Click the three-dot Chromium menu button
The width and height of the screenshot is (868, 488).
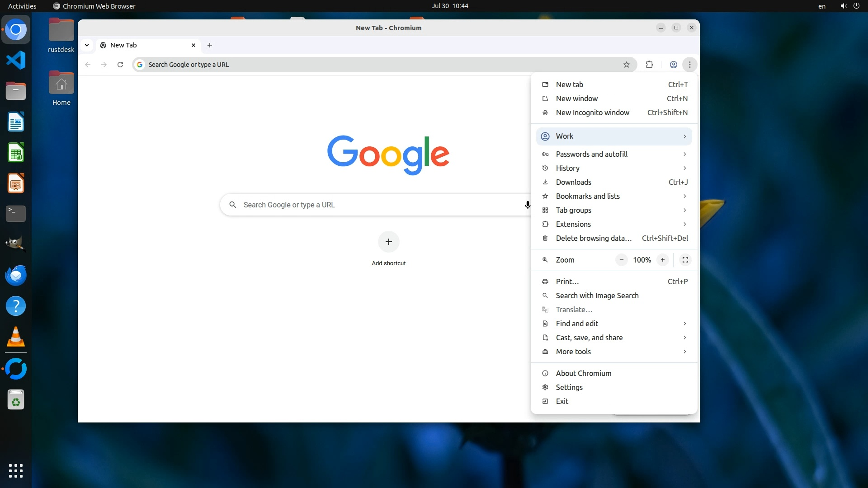pos(689,65)
